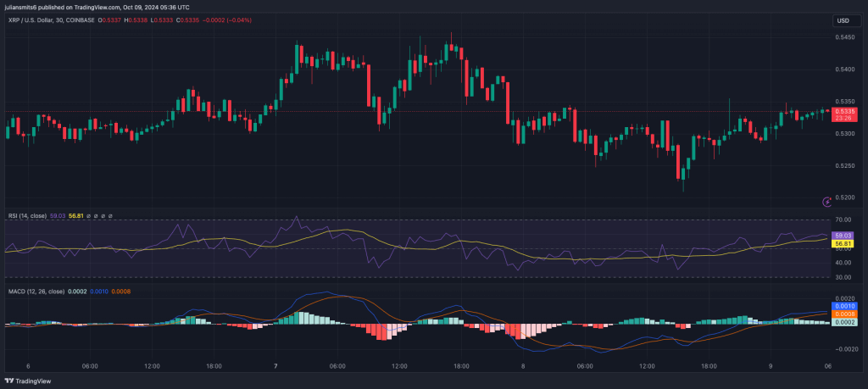Click the 30.00 RSI axis label

coord(842,277)
